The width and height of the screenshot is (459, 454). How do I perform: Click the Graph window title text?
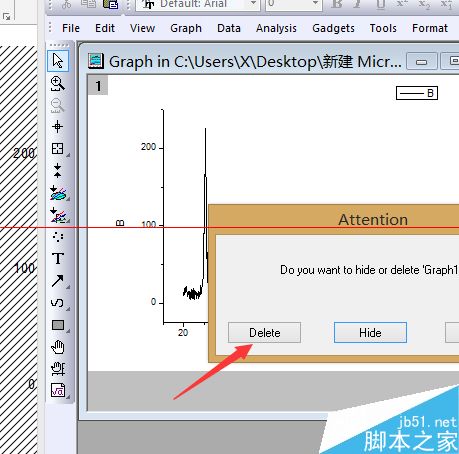(255, 62)
